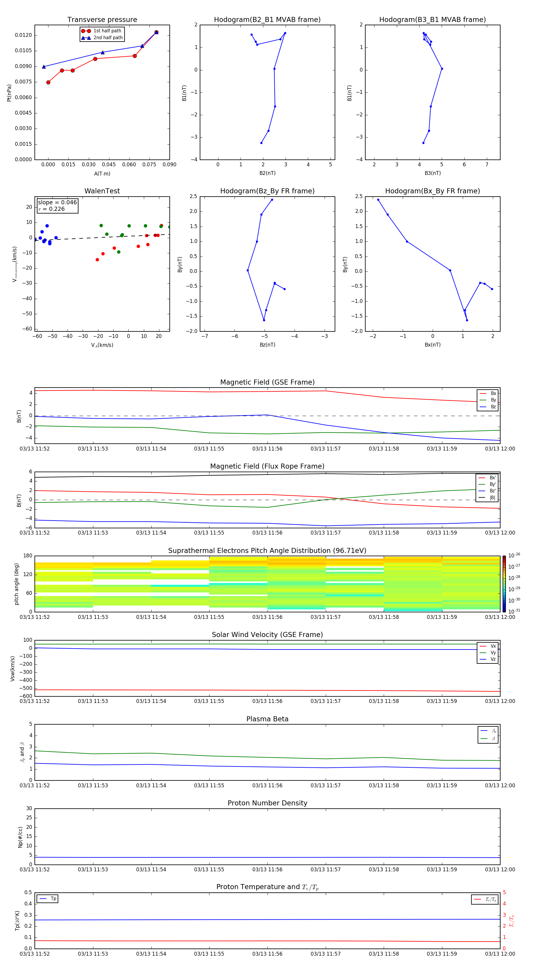The width and height of the screenshot is (535, 980).
Task: Click the 'B2(nT)' x-axis label
Action: click(267, 173)
